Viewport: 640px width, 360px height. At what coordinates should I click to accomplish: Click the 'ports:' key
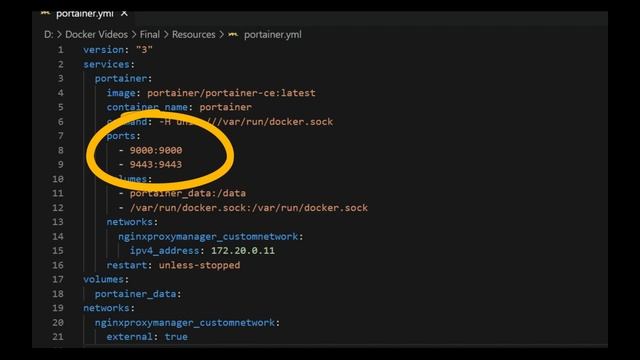click(x=123, y=136)
